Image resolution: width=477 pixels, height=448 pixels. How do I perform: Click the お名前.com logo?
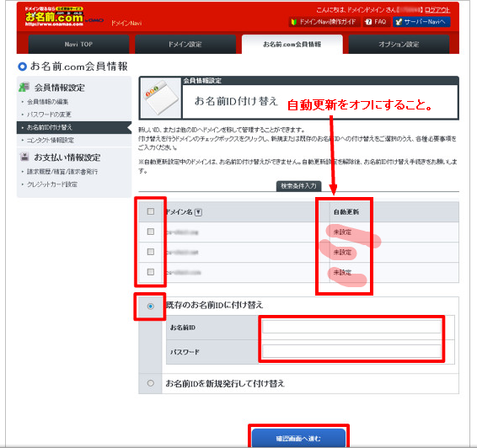[54, 16]
